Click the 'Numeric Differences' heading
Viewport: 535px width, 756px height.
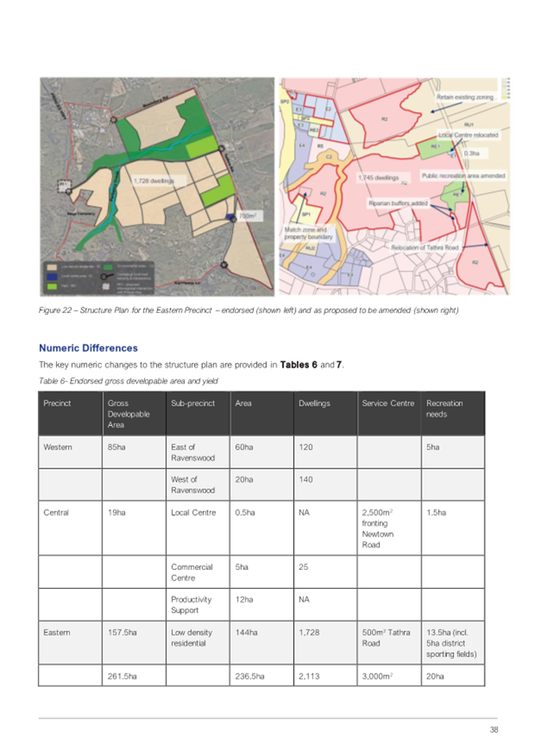[88, 348]
